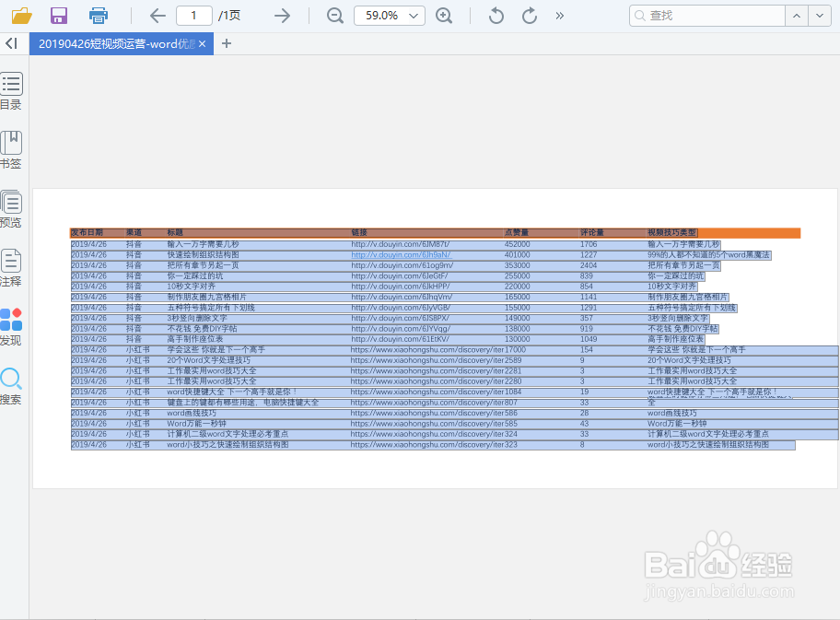Screen dimensions: 840x620
Task: Click the title 你一定踩过的坑 in 标题 column
Action: pos(195,276)
